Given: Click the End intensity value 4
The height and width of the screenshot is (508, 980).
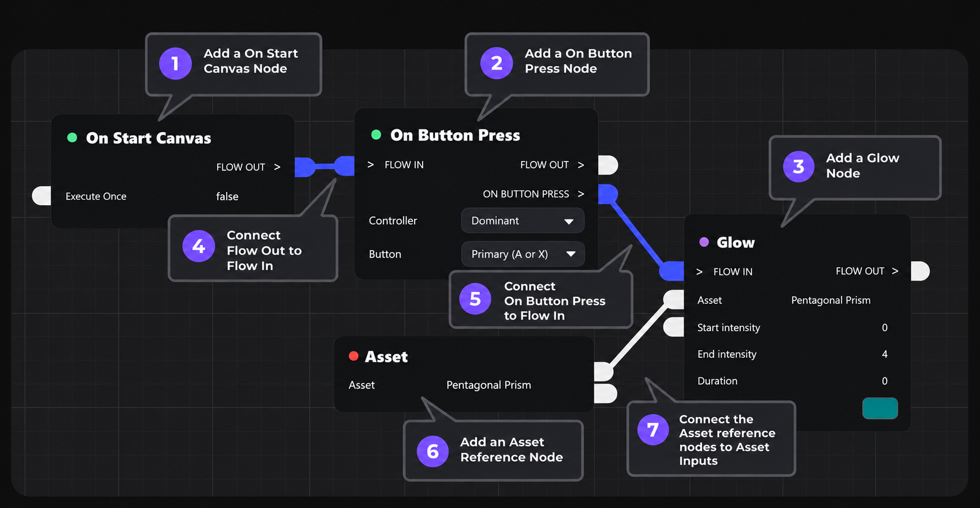Looking at the screenshot, I should tap(884, 354).
